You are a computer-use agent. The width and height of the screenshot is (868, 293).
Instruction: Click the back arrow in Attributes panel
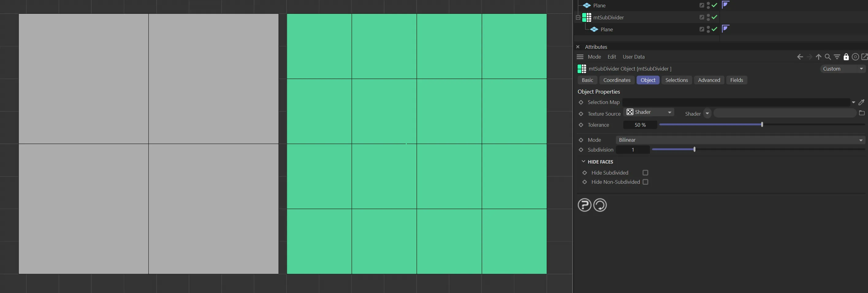[x=800, y=57]
